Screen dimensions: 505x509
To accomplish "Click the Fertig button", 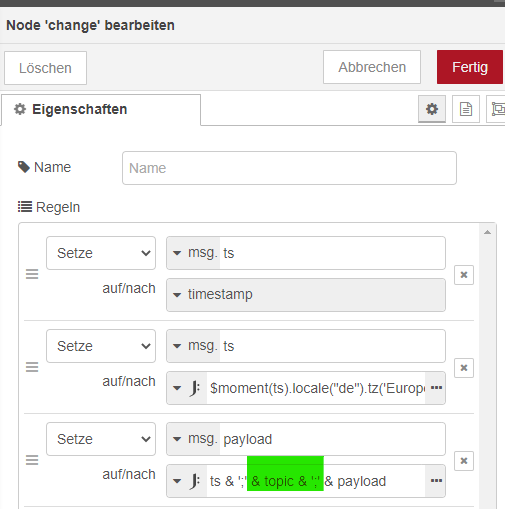I will point(470,67).
